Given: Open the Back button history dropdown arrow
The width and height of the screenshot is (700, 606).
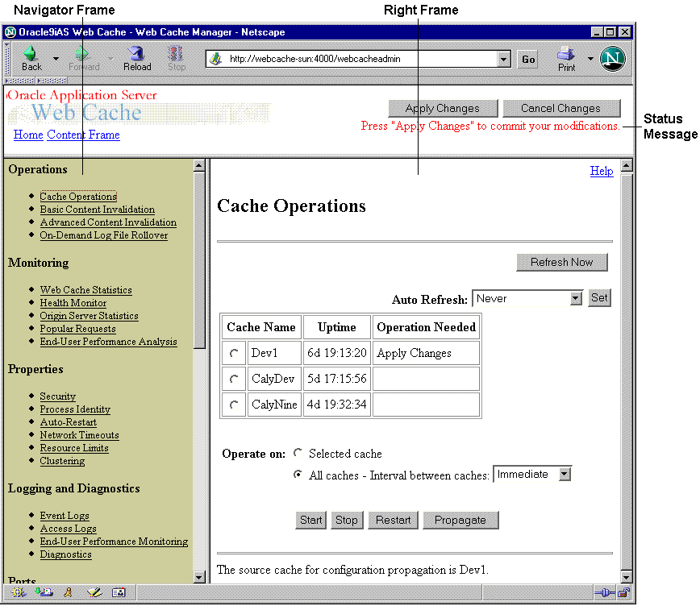Looking at the screenshot, I should 56,59.
